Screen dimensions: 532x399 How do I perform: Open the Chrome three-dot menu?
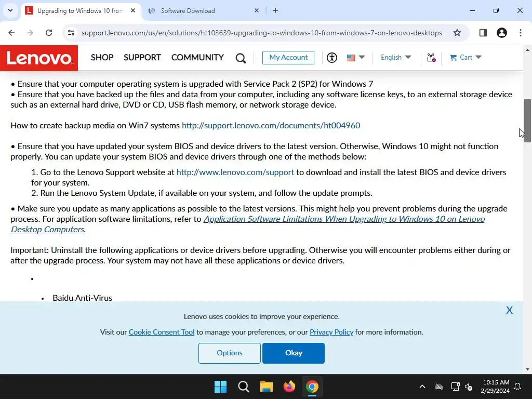click(520, 33)
